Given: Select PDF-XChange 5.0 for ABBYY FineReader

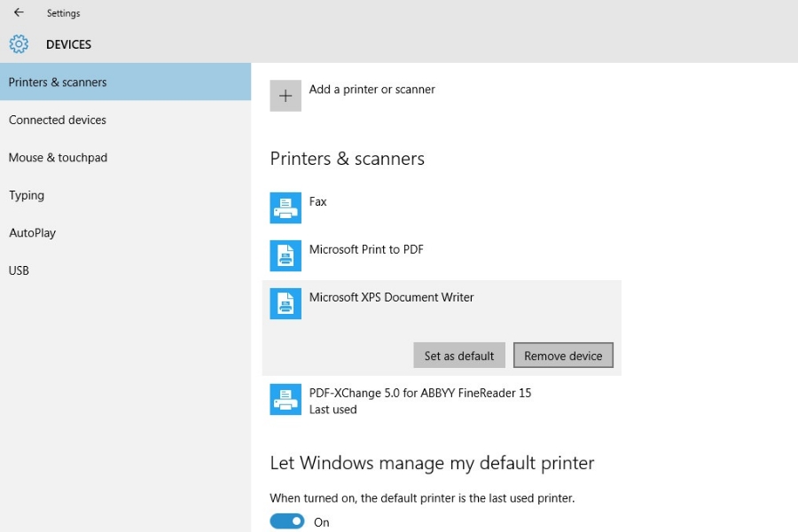Looking at the screenshot, I should pos(420,393).
